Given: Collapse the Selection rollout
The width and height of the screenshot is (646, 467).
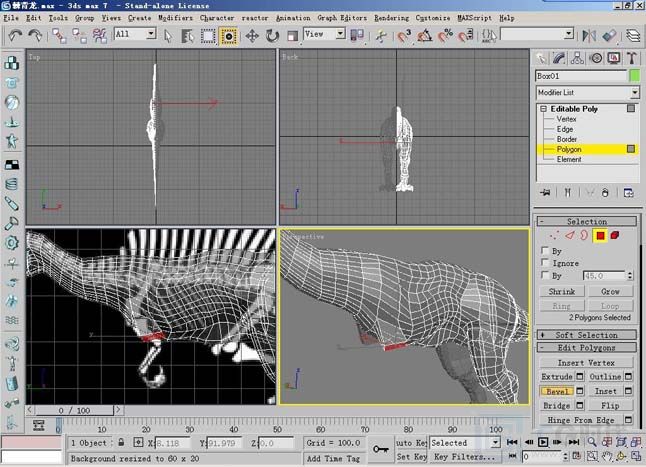Looking at the screenshot, I should tap(586, 222).
